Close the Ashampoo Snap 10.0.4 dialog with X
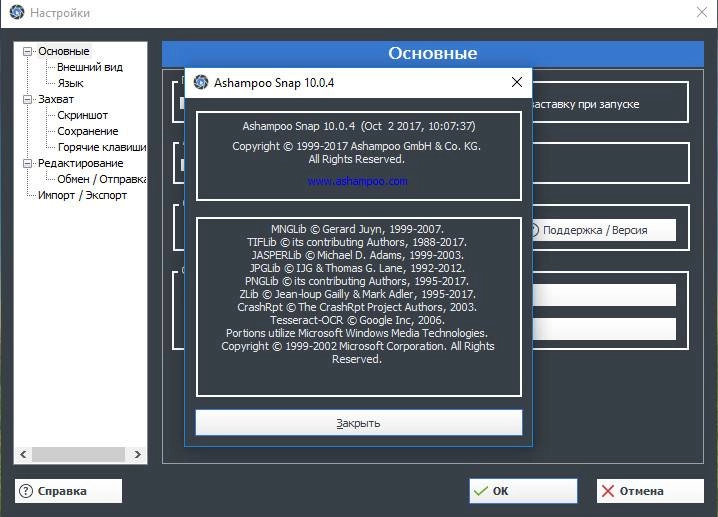This screenshot has width=718, height=517. 517,82
